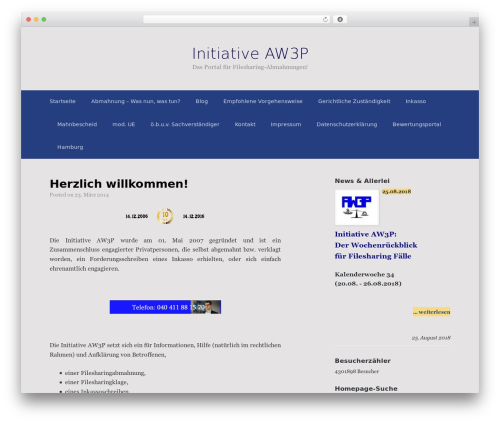Open the Hamburg menu item
The height and width of the screenshot is (423, 500).
coord(70,147)
